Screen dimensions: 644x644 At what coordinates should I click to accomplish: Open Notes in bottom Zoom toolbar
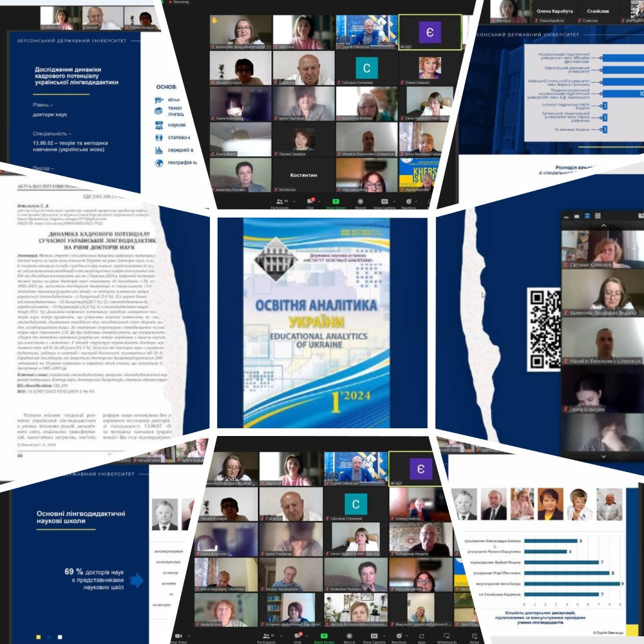[475, 638]
